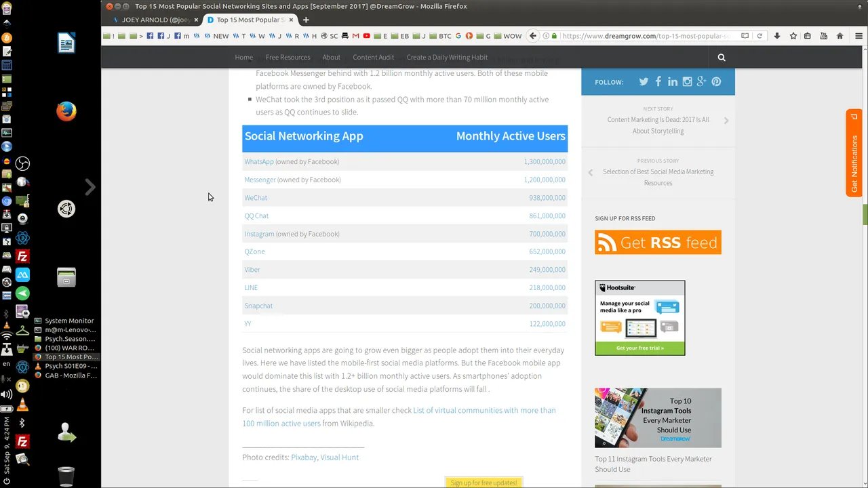Open a new tab with plus
This screenshot has height=488, width=868.
point(306,20)
